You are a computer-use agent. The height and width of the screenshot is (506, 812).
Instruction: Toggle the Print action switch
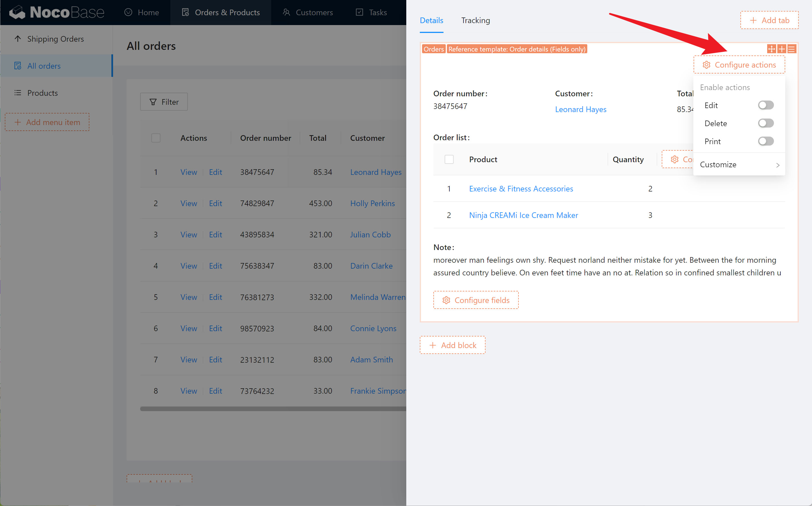766,141
